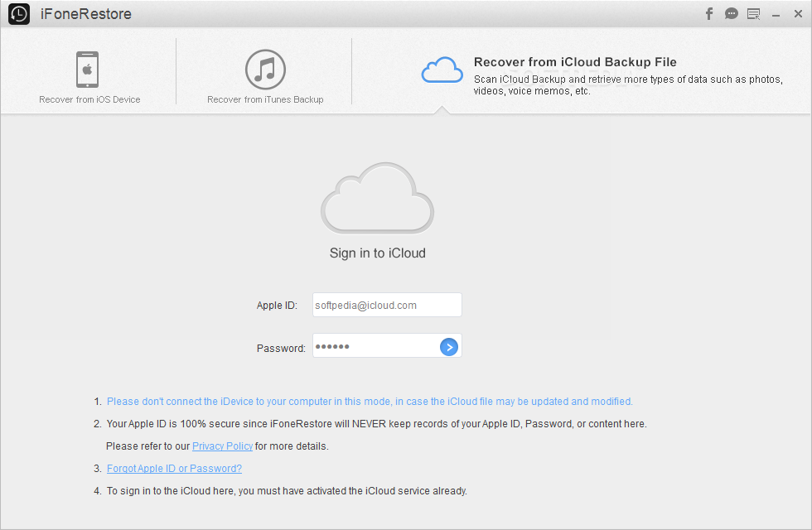Click the Scan iCloud Backup description text
The image size is (812, 530).
click(x=628, y=84)
